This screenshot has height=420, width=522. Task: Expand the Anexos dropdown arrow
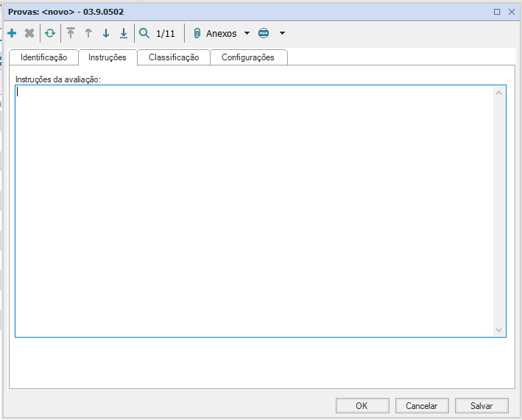pos(247,33)
